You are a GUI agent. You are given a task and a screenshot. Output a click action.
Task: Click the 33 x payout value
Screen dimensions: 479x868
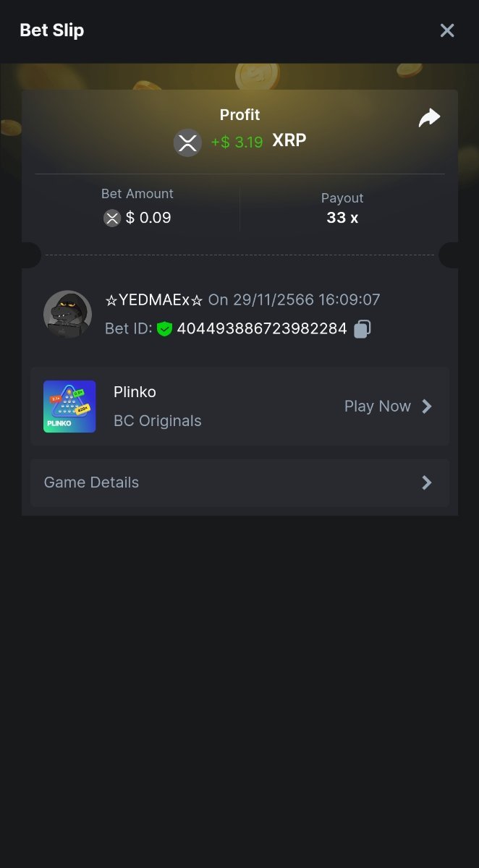click(342, 218)
